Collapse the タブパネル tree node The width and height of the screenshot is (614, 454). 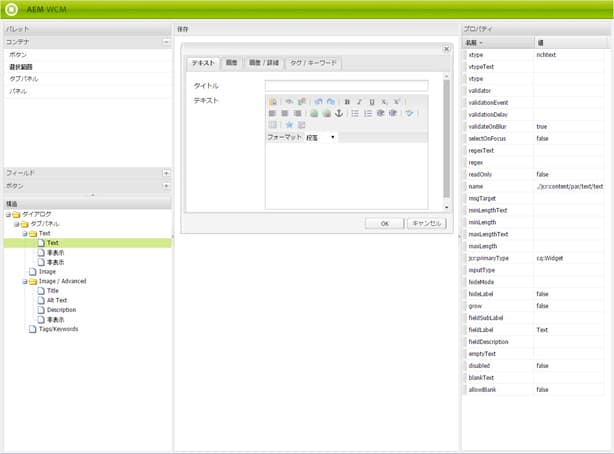(x=16, y=224)
